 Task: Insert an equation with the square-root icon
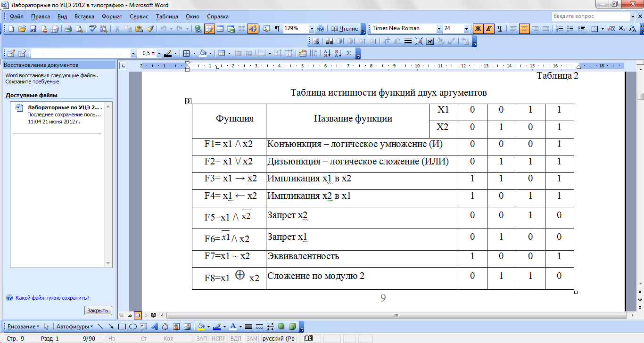[611, 29]
